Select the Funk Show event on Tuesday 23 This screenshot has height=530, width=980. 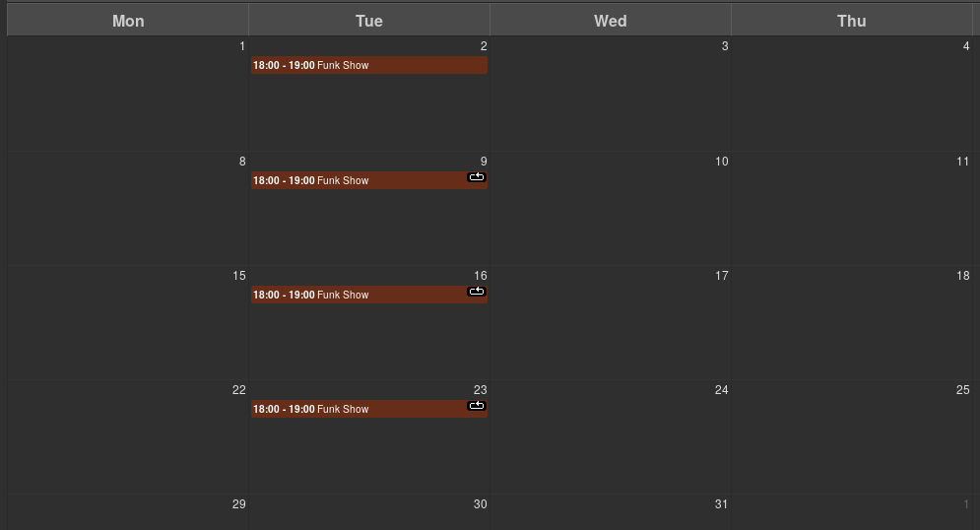369,410
